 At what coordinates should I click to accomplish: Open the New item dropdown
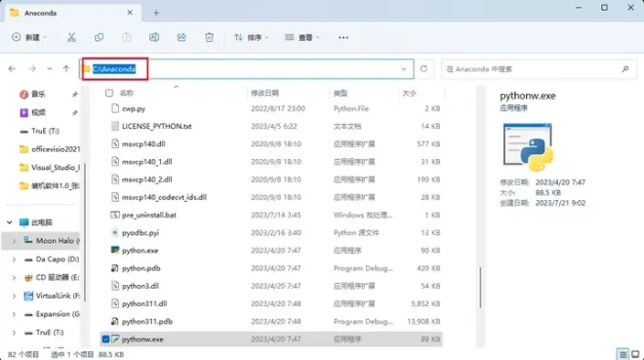click(x=28, y=37)
